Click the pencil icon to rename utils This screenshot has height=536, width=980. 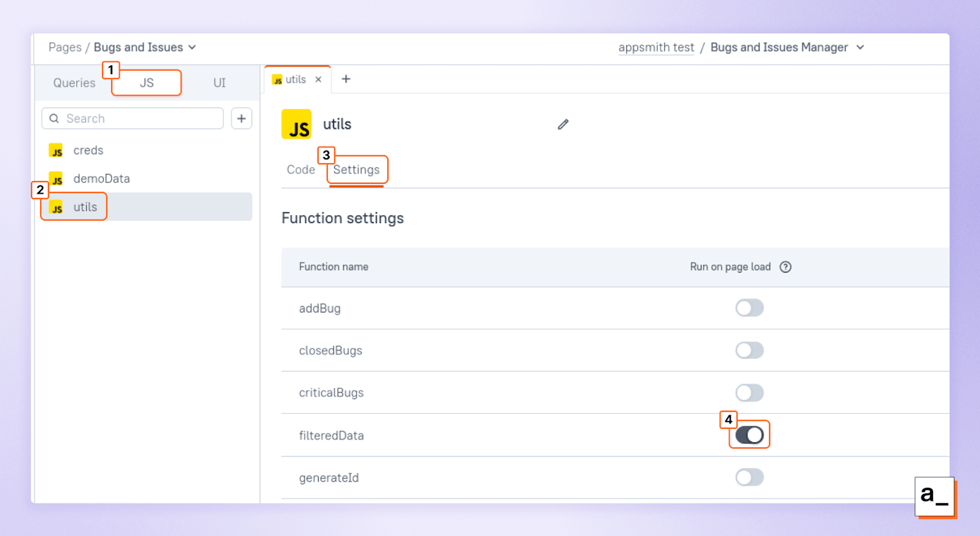(x=563, y=124)
